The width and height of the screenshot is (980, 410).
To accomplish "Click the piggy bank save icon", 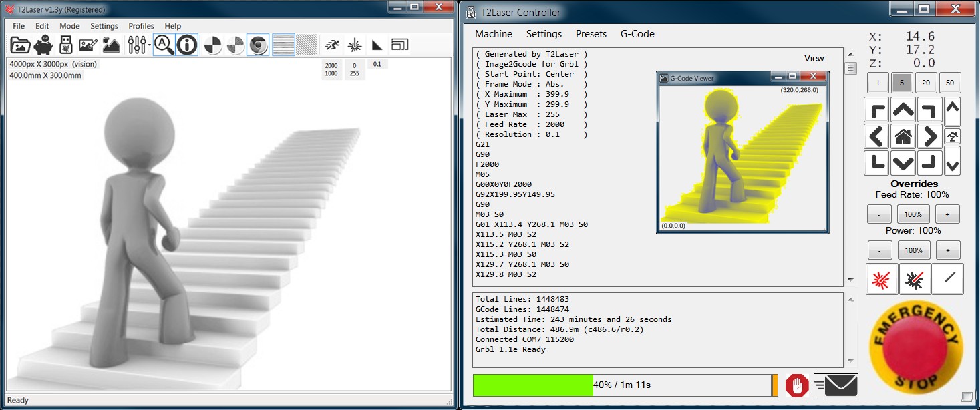I will pyautogui.click(x=44, y=45).
